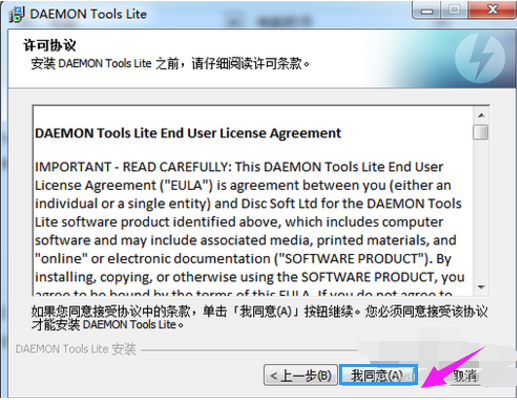Screen dimensions: 517x400
Task: Click the 许可协议 page heading
Action: 50,45
